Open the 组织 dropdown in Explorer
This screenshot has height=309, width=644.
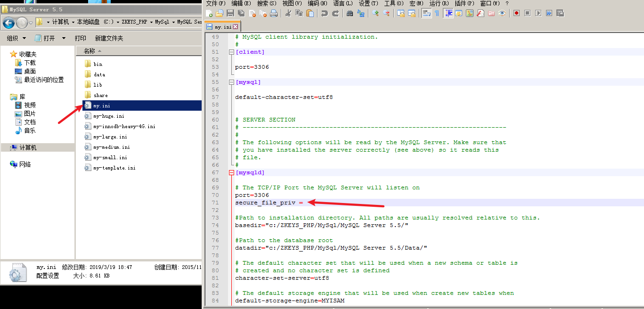(16, 38)
